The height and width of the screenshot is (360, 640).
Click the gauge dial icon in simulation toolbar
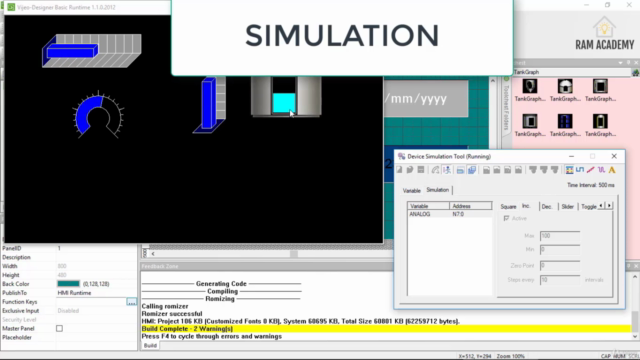[x=436, y=170]
